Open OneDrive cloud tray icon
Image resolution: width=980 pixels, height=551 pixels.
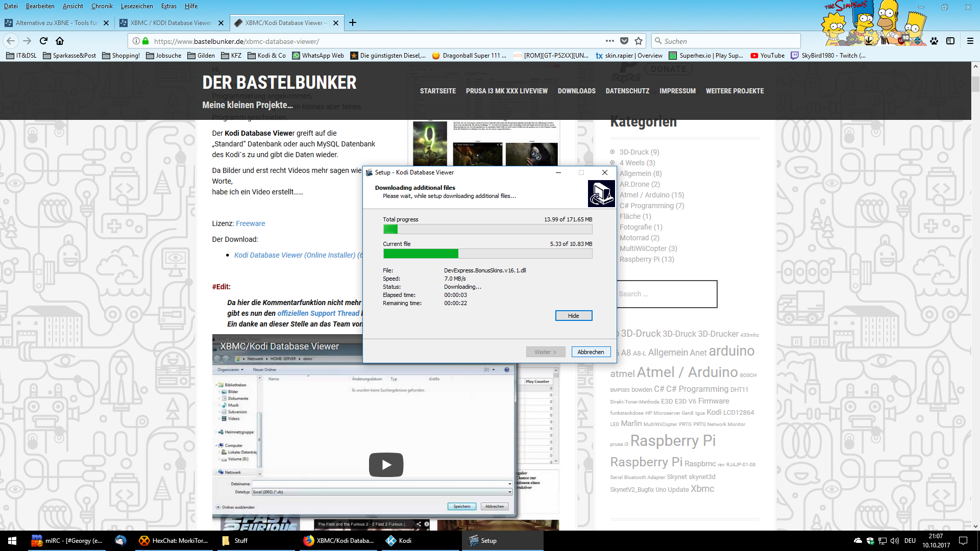[858, 541]
